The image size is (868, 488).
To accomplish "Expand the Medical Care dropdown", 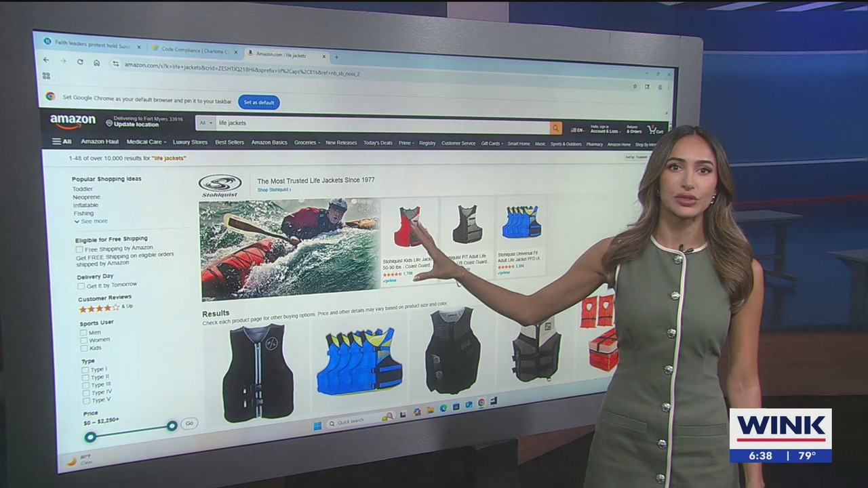I will (x=146, y=142).
